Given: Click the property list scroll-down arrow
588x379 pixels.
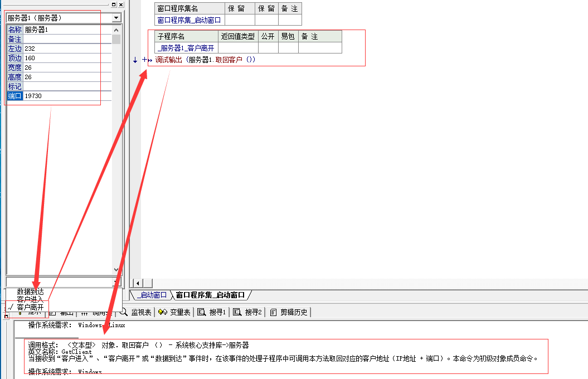Looking at the screenshot, I should point(116,269).
